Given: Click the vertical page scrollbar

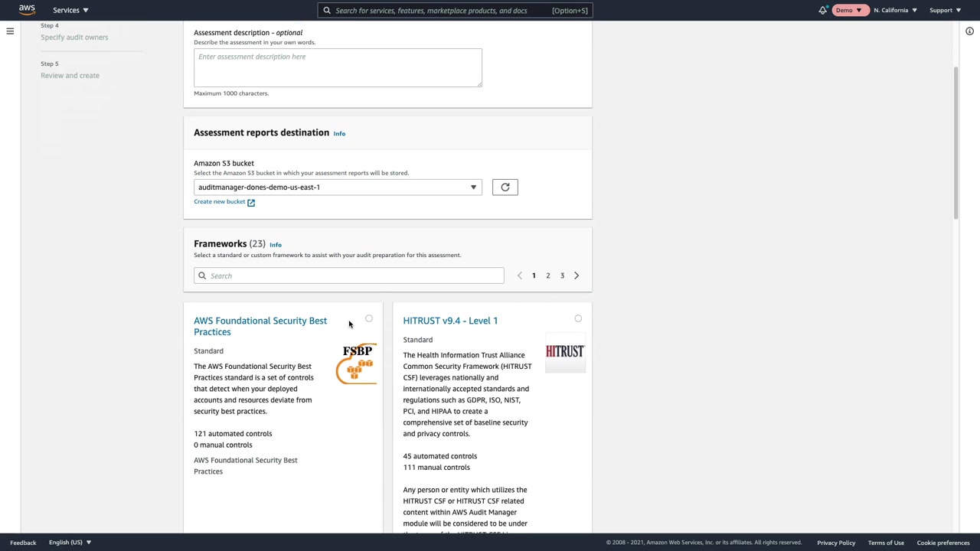Looking at the screenshot, I should pyautogui.click(x=956, y=144).
